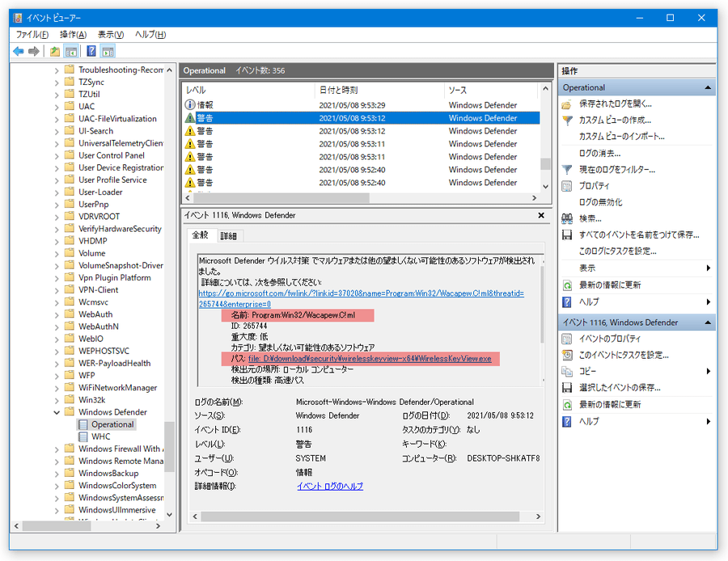
Task: Open the ヘルプ(H) menu
Action: (x=150, y=34)
